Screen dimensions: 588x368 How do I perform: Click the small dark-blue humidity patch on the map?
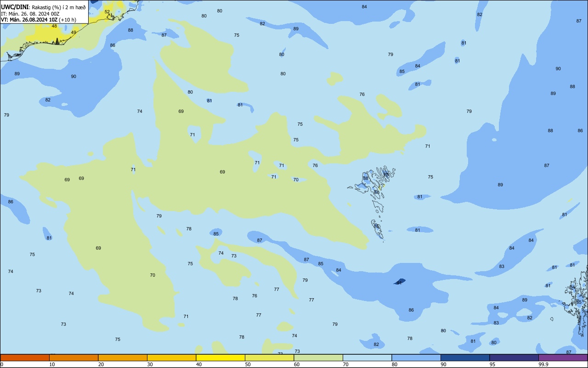[400, 282]
